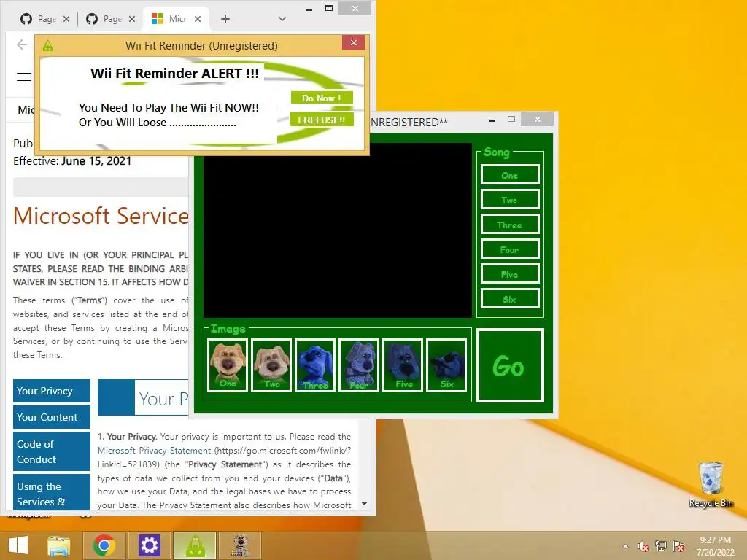This screenshot has width=747, height=560.
Task: Open Chrome from taskbar
Action: click(104, 545)
